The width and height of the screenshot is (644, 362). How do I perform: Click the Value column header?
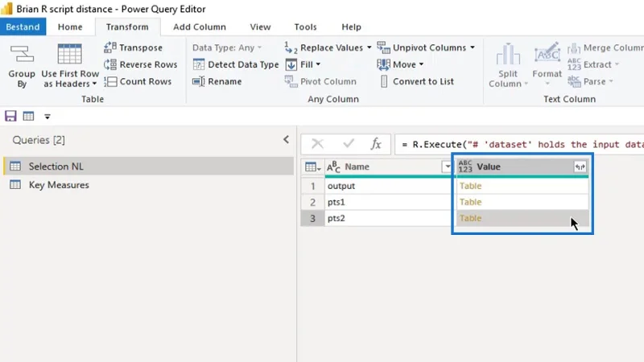522,167
